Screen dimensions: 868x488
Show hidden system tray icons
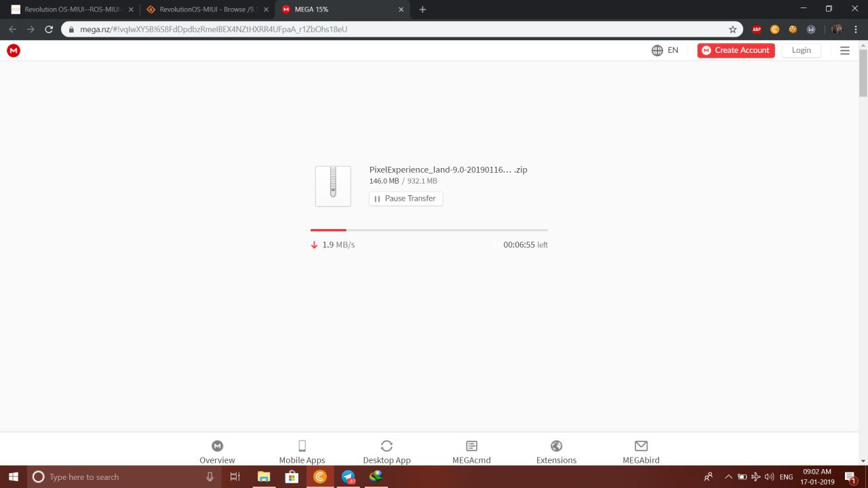[x=729, y=476]
